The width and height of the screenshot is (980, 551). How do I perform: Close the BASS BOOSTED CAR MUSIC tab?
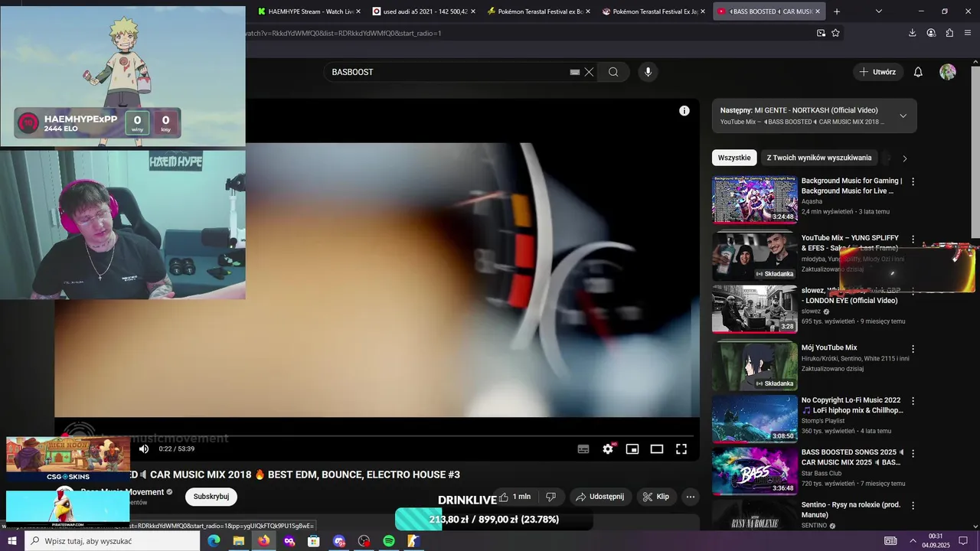pyautogui.click(x=818, y=11)
